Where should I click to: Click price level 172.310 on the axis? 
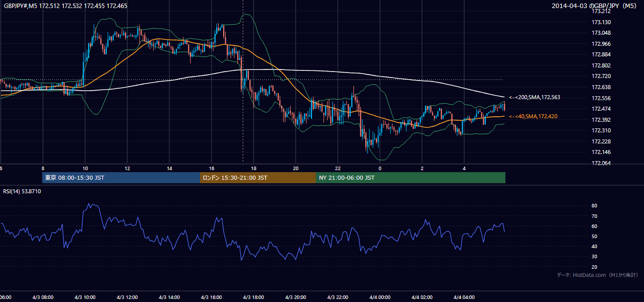tap(601, 130)
